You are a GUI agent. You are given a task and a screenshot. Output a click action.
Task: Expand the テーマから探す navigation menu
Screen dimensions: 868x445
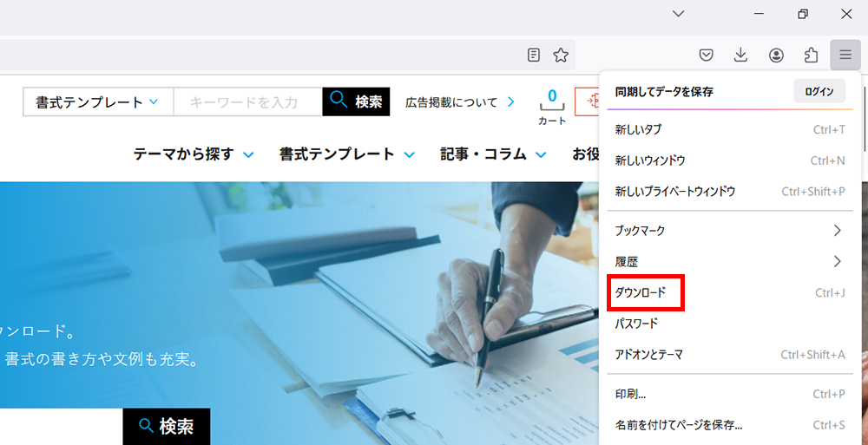tap(194, 154)
